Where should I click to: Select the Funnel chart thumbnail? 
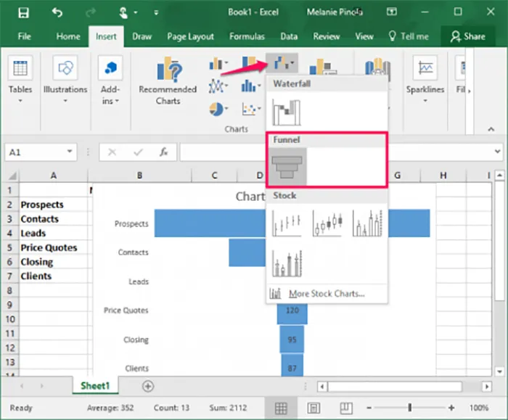[288, 167]
